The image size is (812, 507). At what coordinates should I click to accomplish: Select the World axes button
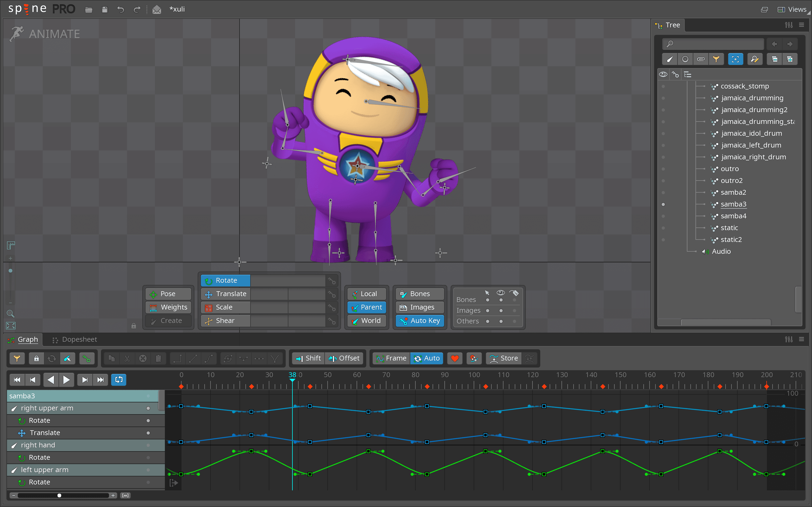(367, 321)
